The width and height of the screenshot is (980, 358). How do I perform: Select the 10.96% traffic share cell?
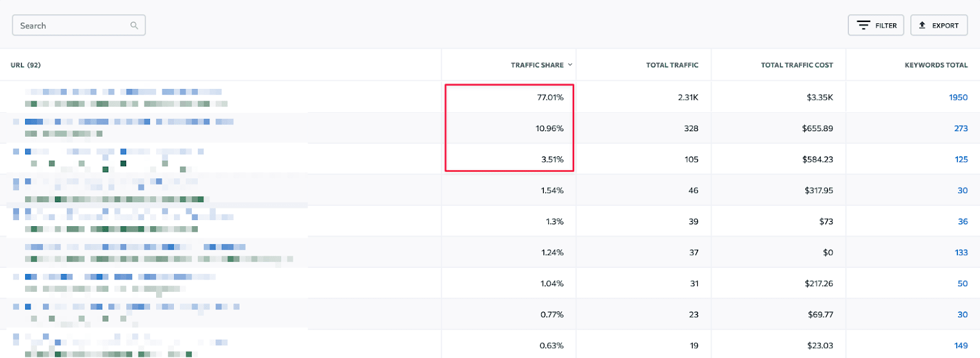[549, 129]
